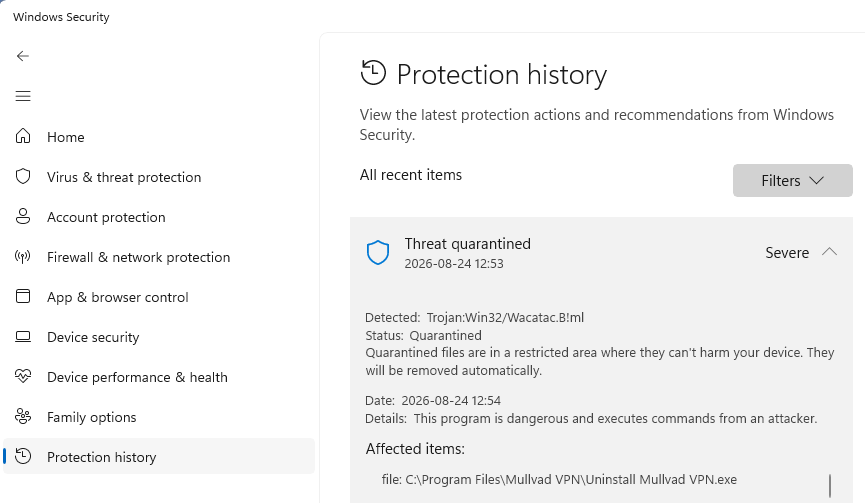Click the affected items list scrollbar
This screenshot has width=865, height=503.
pyautogui.click(x=830, y=485)
